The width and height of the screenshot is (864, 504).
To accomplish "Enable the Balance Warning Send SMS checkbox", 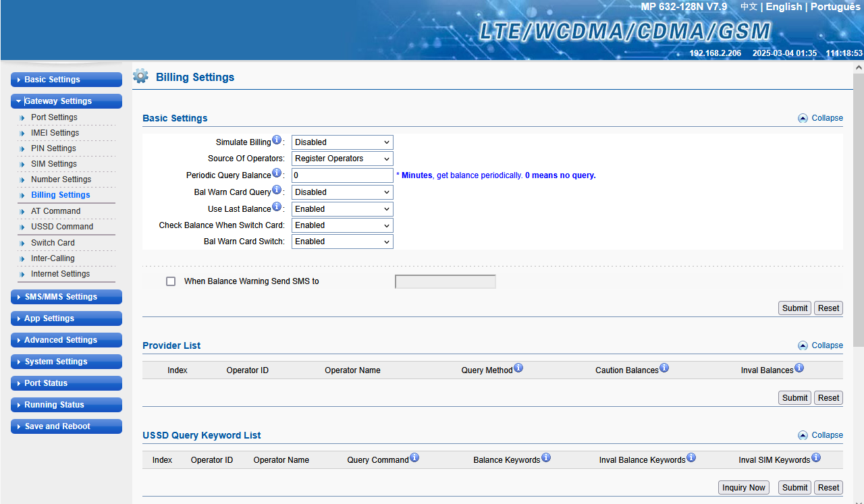I will click(171, 281).
